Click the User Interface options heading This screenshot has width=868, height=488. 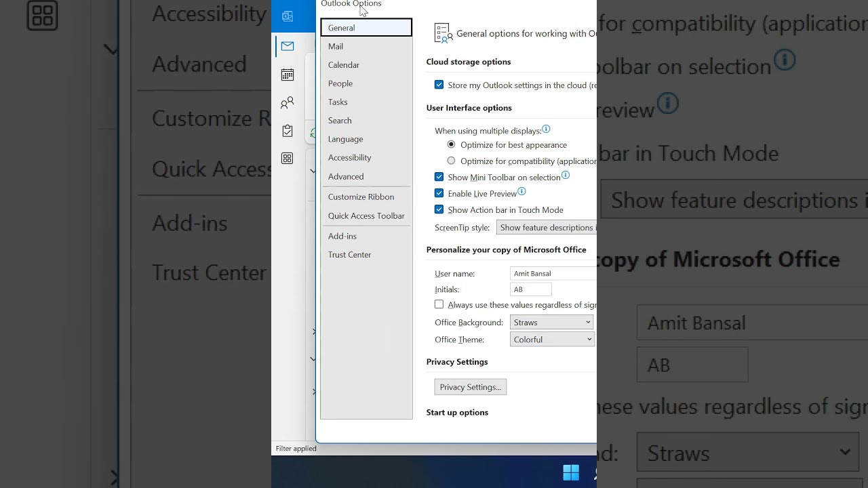click(x=469, y=108)
